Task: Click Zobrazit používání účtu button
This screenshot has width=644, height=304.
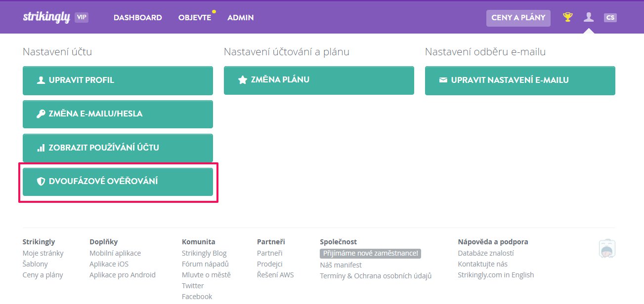Action: coord(118,148)
